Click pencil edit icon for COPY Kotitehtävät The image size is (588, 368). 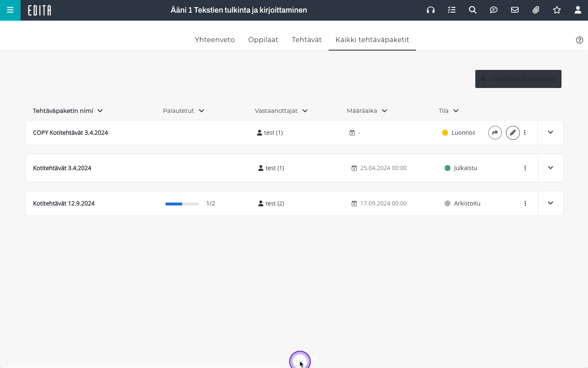click(x=513, y=133)
